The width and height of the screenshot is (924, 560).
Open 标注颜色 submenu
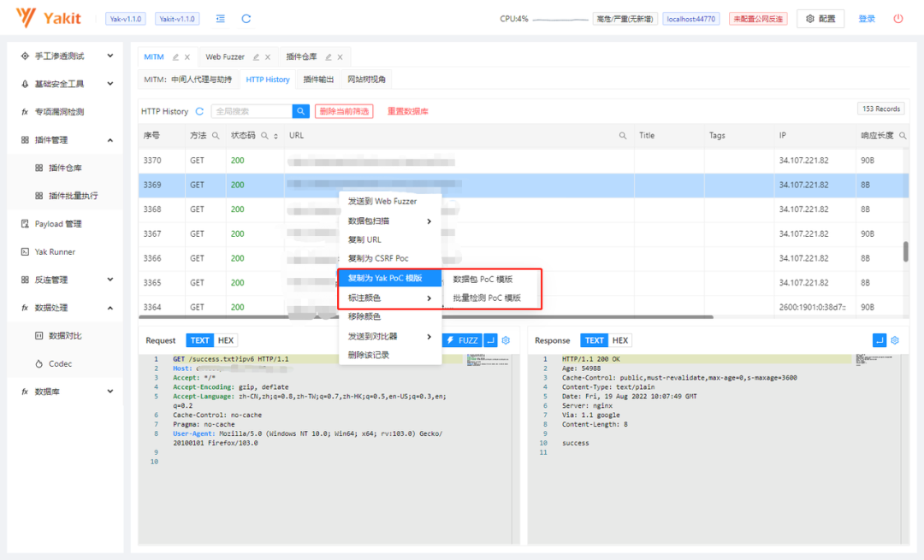pyautogui.click(x=390, y=298)
